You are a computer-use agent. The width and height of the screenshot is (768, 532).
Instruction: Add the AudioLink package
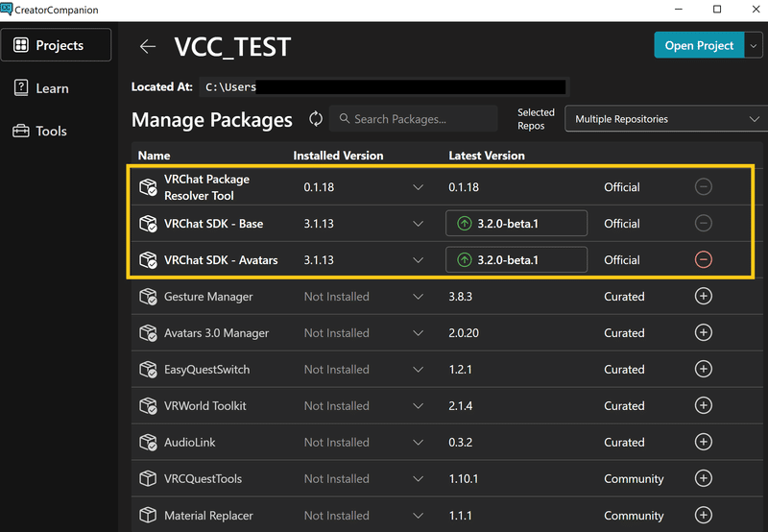[704, 442]
